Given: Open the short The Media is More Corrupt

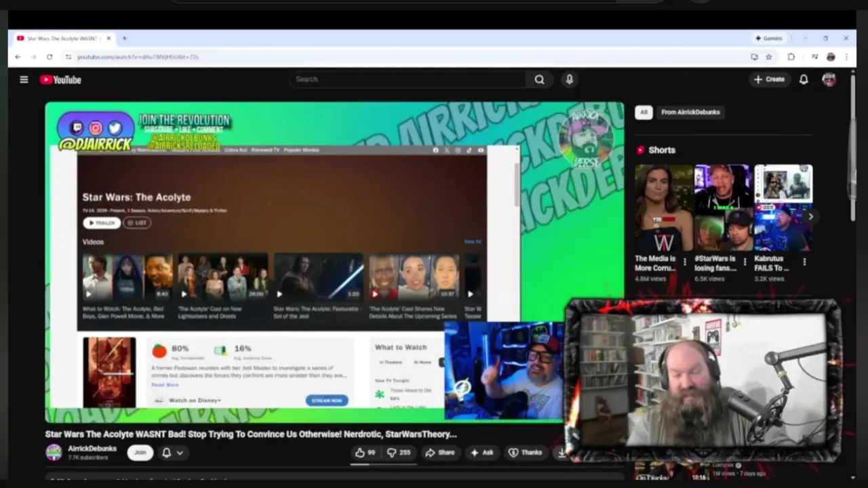Looking at the screenshot, I should pos(663,208).
